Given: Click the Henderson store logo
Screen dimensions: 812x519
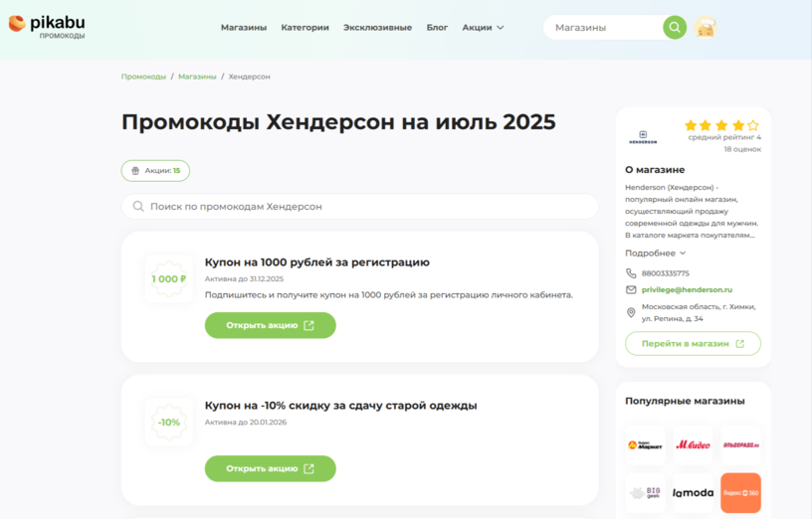Looking at the screenshot, I should point(643,137).
